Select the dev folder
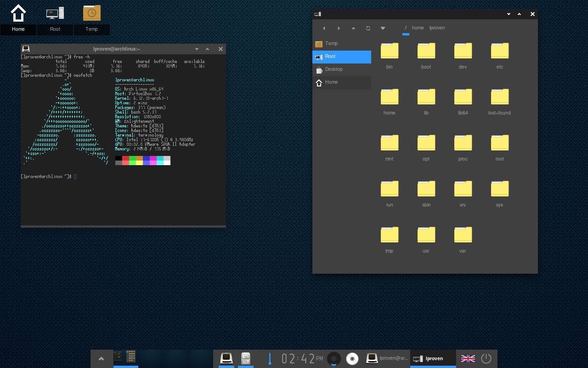This screenshot has height=368, width=588. pyautogui.click(x=463, y=55)
